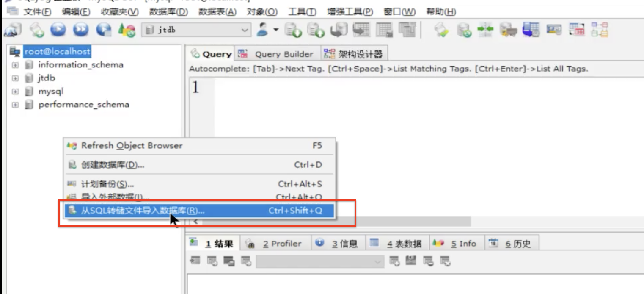This screenshot has width=644, height=294.
Task: Select the mysql database entry
Action: pos(50,91)
